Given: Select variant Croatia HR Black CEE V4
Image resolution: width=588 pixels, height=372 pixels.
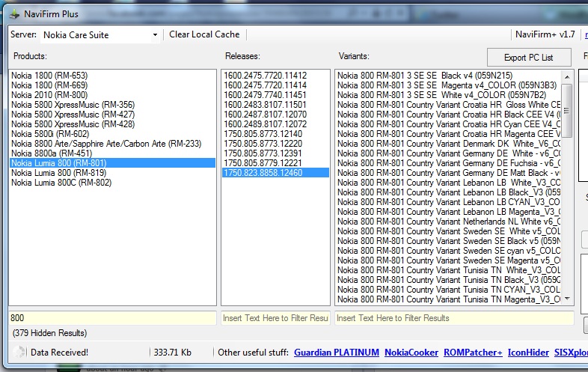Looking at the screenshot, I should coord(449,115).
